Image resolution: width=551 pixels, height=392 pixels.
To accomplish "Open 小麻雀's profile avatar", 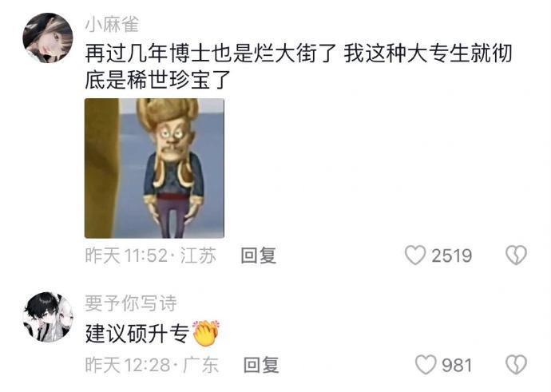I will 48,38.
